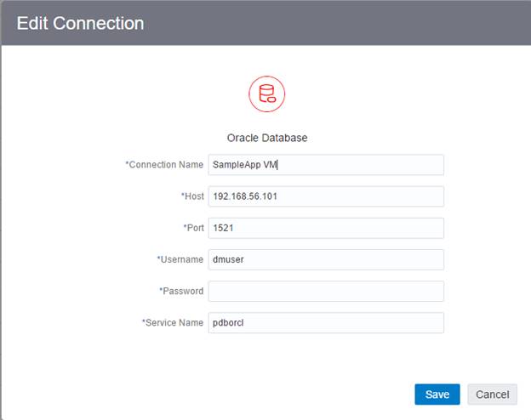Click the Username field with dmuser
531x420 pixels.
pos(326,259)
